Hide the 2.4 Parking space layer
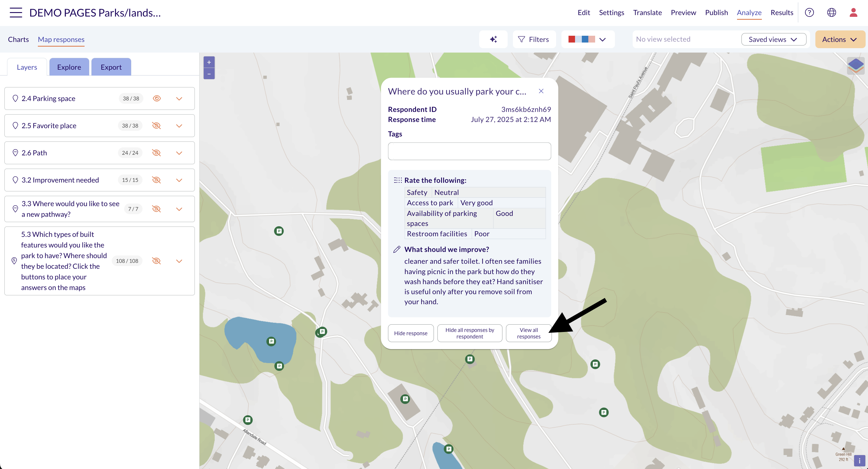The width and height of the screenshot is (868, 469). [157, 98]
